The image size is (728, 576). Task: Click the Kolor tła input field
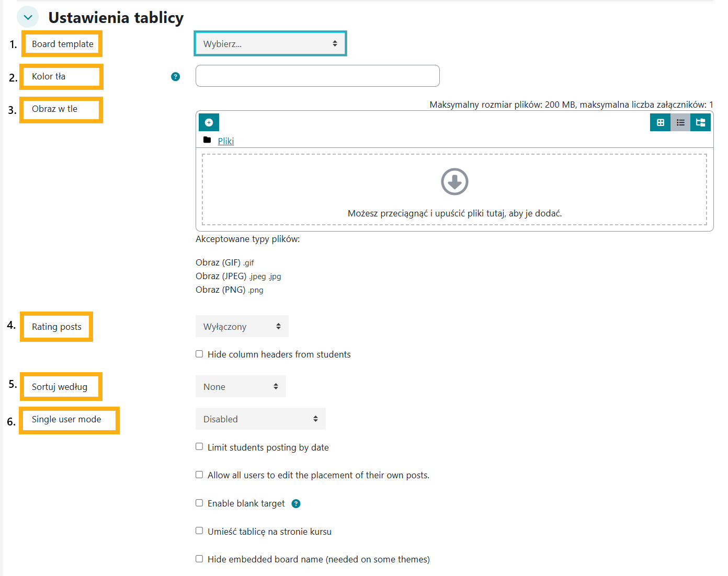[x=317, y=76]
